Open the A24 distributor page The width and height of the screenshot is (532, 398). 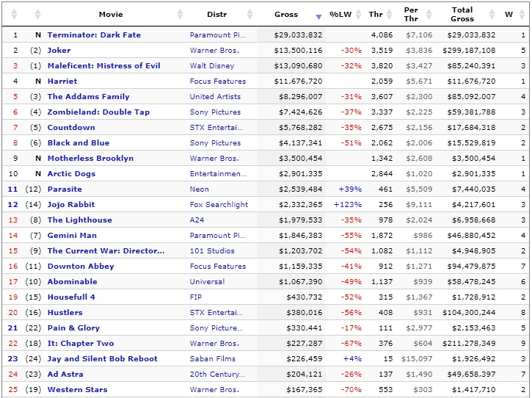(197, 220)
